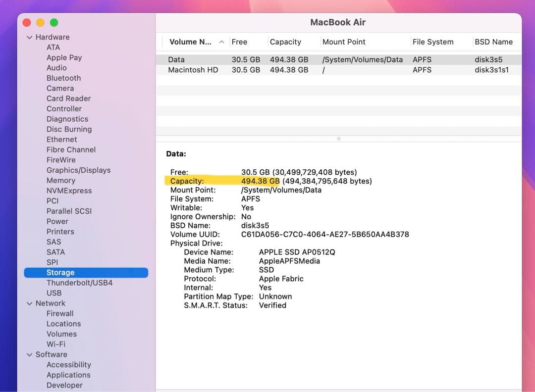Select Applications under Software
535x392 pixels.
pyautogui.click(x=68, y=375)
